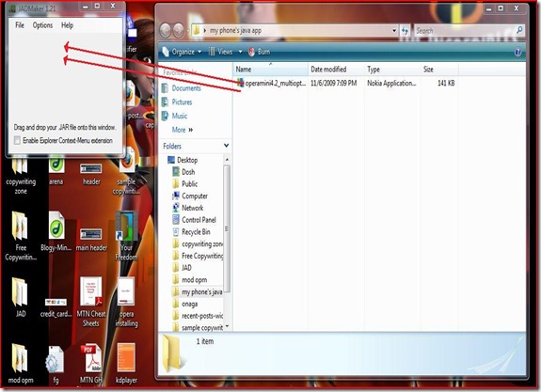Sort files by Type column
The height and width of the screenshot is (392, 541).
click(392, 70)
